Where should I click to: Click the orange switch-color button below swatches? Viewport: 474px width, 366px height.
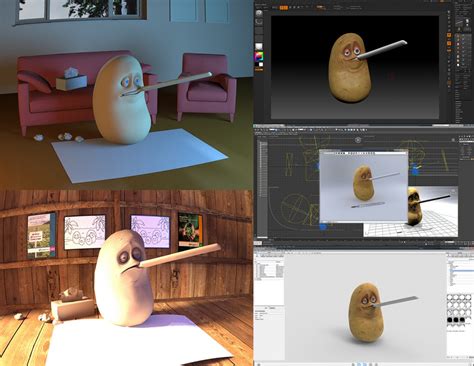(259, 69)
